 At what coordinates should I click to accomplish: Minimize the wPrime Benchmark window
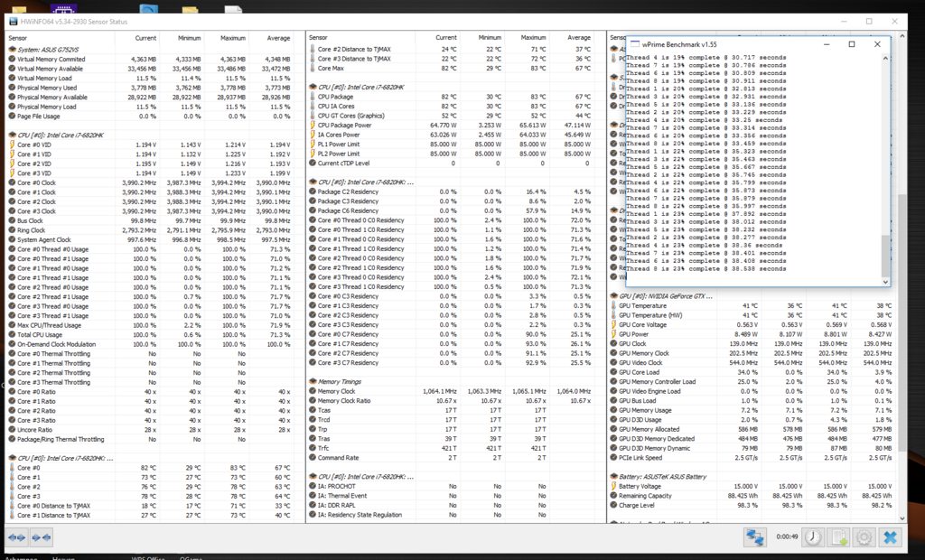827,44
